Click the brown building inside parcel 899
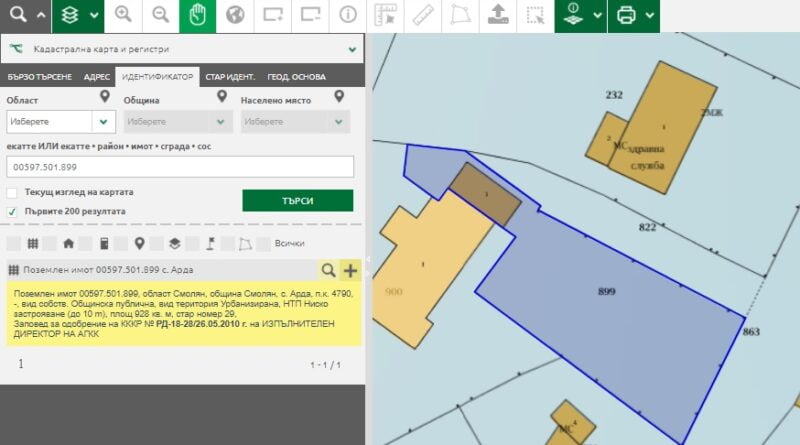Screen dimensions: 800x445 point(485,194)
